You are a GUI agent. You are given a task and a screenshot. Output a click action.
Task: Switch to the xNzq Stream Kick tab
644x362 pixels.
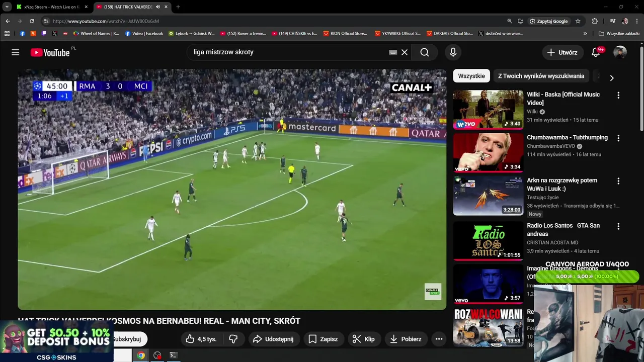[52, 7]
